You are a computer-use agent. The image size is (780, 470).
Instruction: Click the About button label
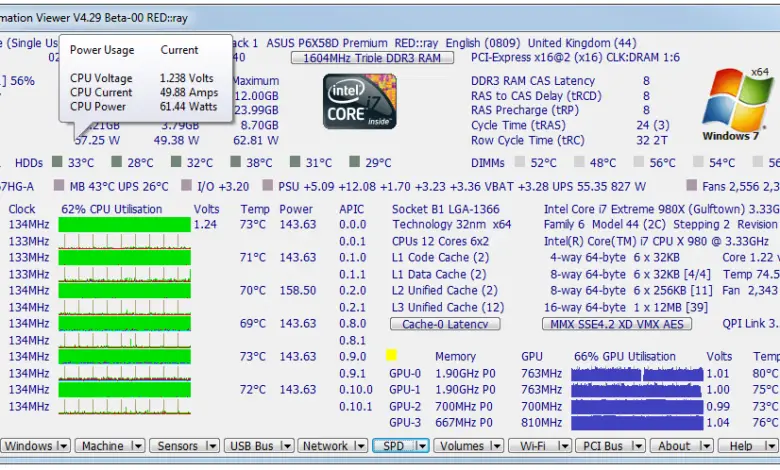click(674, 446)
